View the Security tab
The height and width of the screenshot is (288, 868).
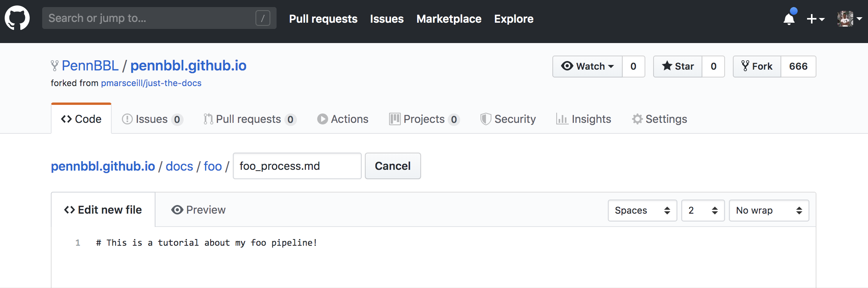508,119
